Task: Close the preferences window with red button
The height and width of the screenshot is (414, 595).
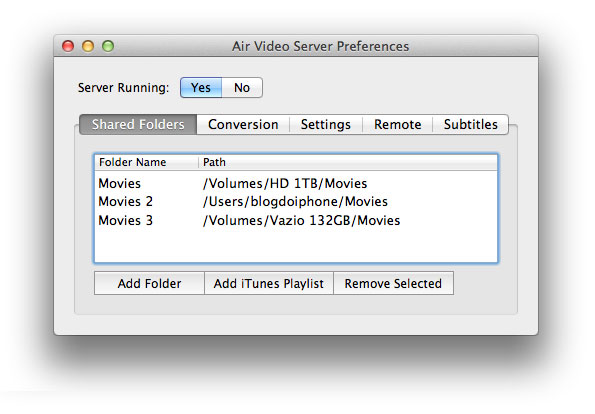Action: click(68, 46)
